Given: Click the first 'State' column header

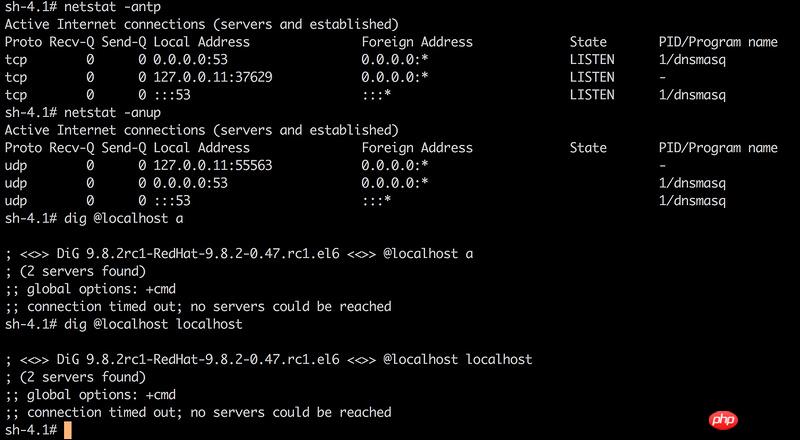Looking at the screenshot, I should (588, 42).
